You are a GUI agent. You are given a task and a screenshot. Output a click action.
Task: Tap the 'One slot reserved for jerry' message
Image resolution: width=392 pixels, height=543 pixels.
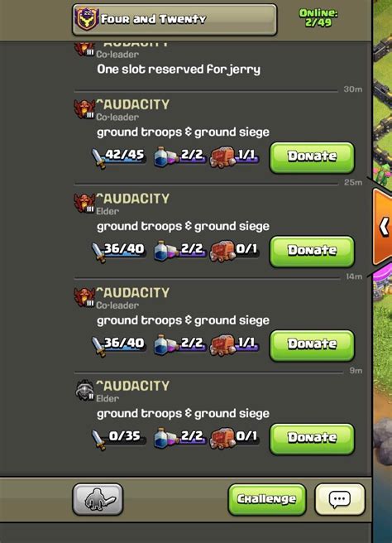tap(179, 70)
